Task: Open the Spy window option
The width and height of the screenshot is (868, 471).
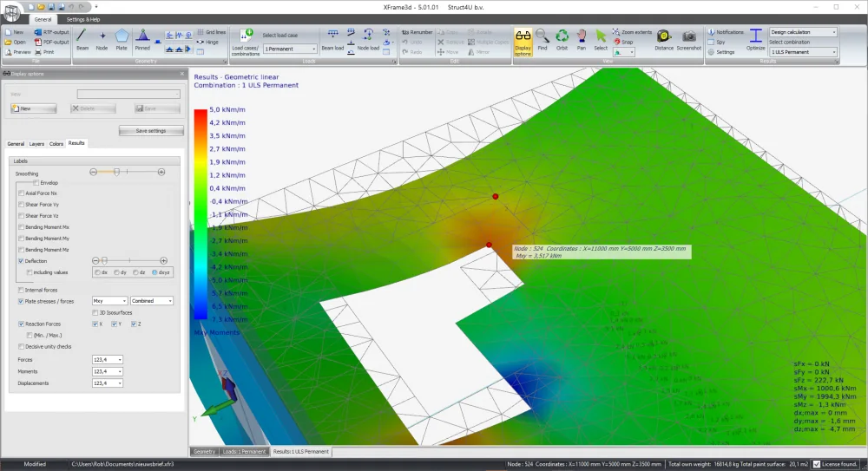Action: click(716, 42)
